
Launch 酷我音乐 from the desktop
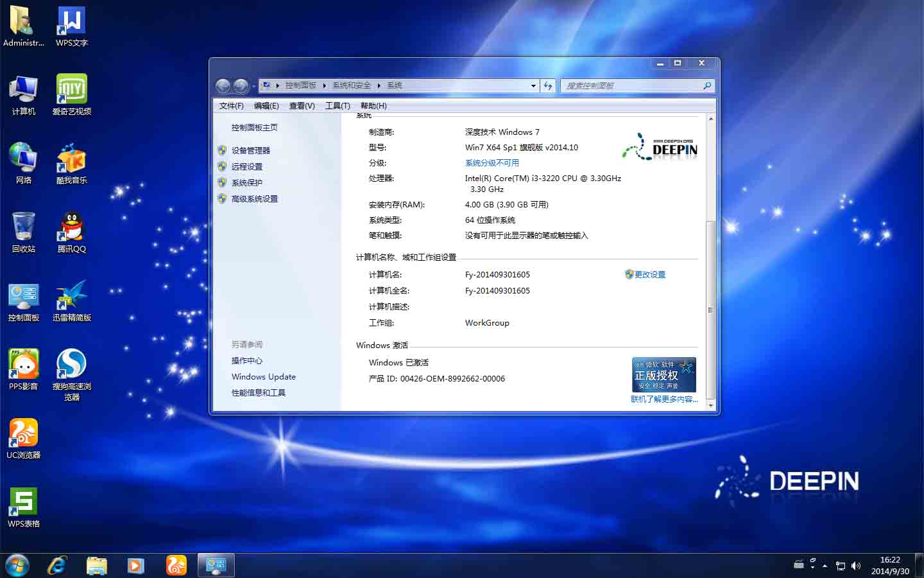tap(71, 164)
